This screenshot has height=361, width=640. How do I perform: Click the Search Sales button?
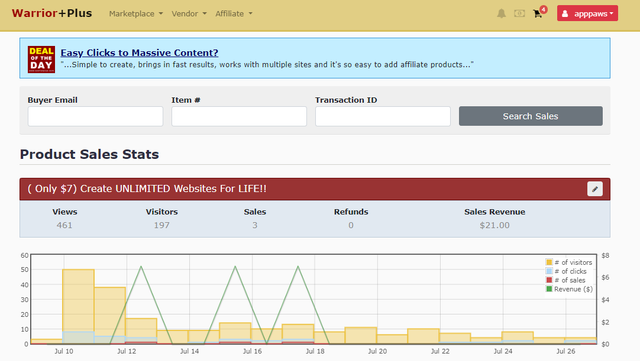click(531, 116)
